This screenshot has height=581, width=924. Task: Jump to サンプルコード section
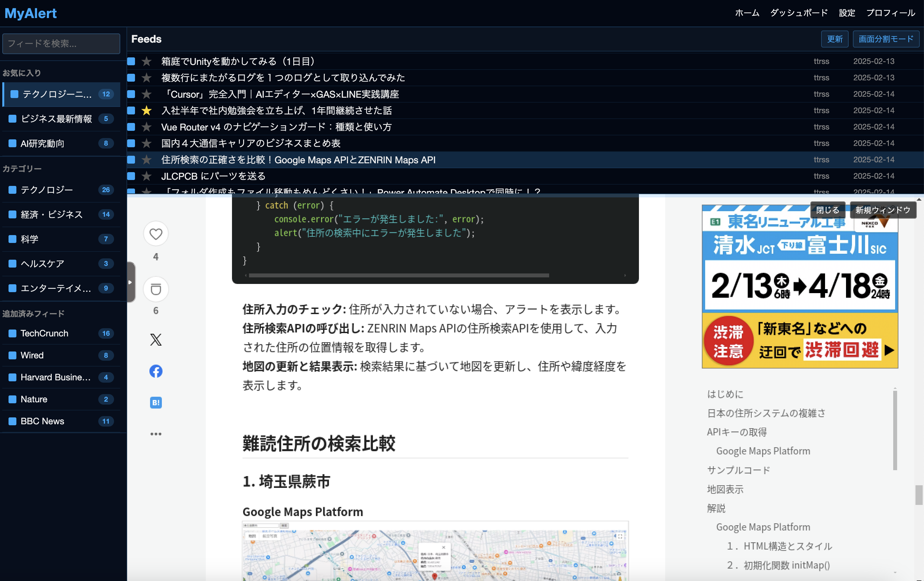tap(739, 470)
